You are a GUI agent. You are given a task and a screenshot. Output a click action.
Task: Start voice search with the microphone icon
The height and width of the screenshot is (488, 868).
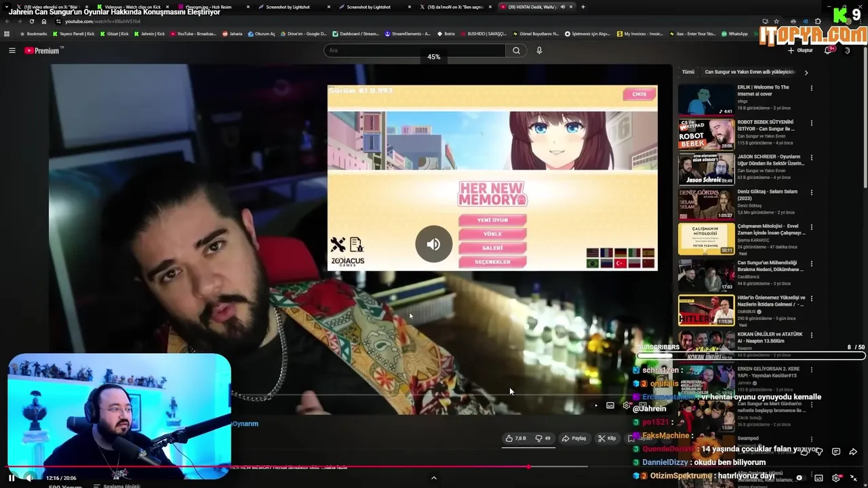tap(539, 50)
